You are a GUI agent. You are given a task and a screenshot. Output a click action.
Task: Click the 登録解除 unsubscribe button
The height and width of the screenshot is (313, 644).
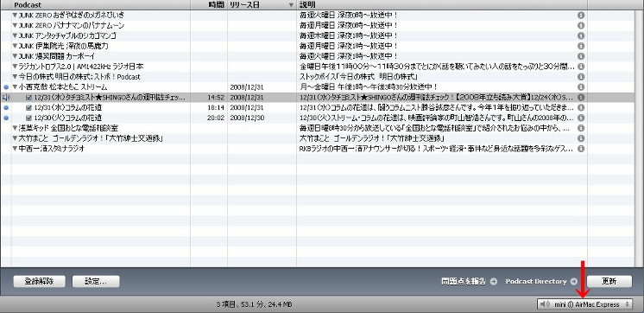coord(40,281)
